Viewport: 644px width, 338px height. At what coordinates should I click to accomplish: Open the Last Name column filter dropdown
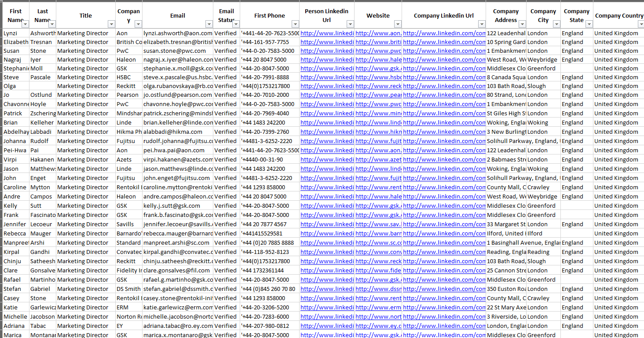[x=52, y=24]
